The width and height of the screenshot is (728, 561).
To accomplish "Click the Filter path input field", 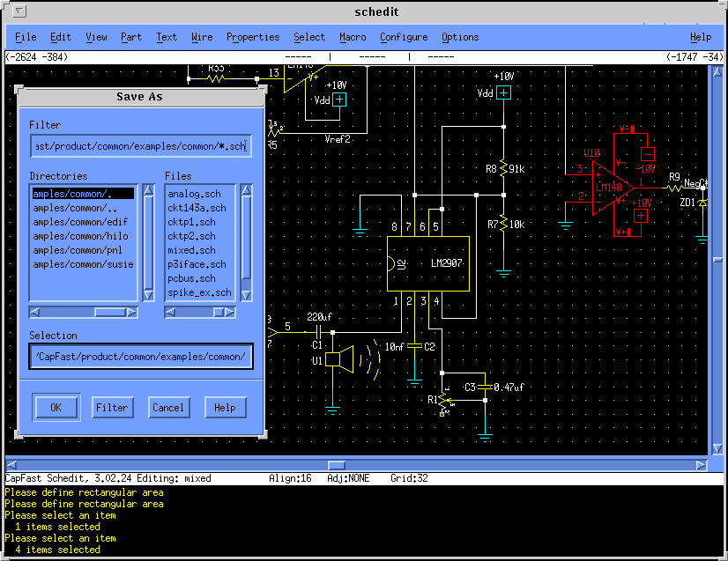I will (141, 146).
